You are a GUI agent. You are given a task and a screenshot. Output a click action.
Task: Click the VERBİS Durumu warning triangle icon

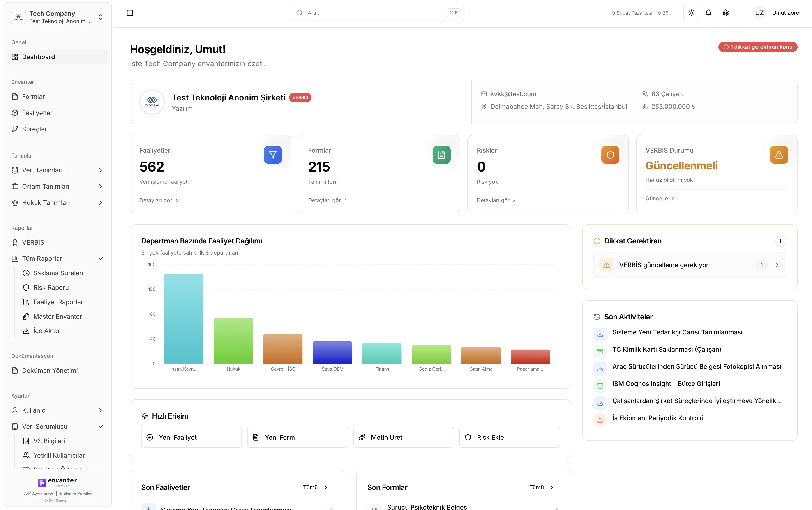point(779,155)
